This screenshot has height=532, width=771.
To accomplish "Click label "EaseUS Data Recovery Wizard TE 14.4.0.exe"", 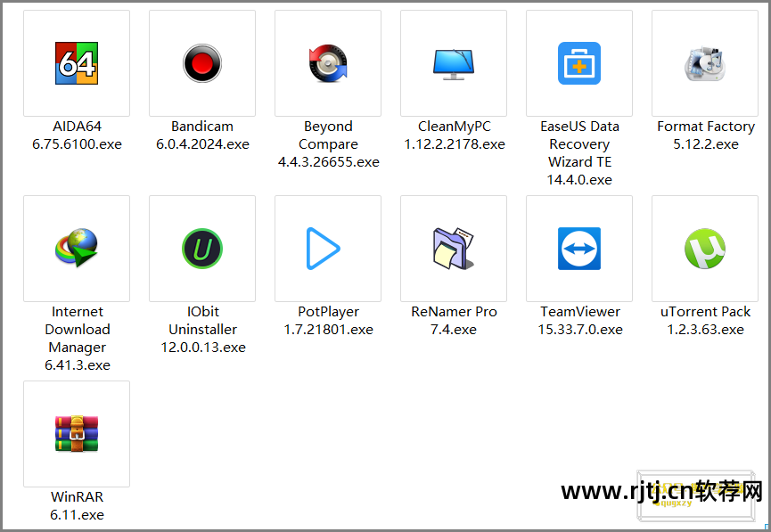I will click(x=579, y=153).
